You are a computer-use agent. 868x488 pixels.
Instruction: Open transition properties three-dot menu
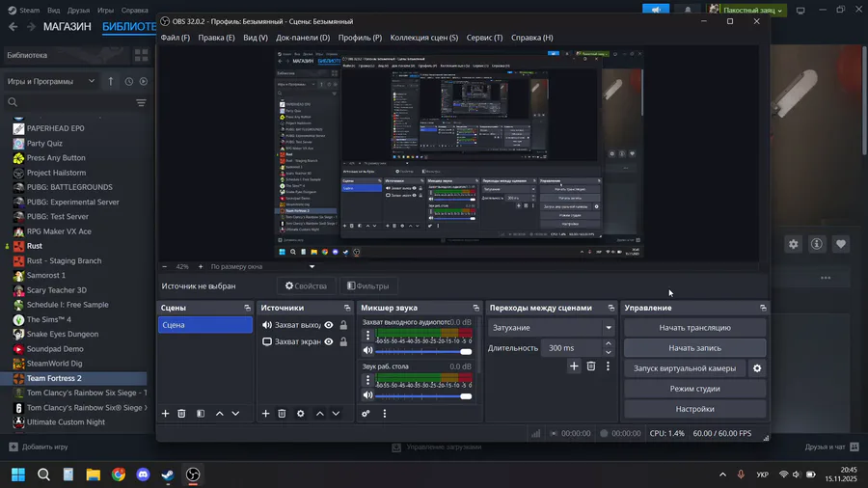(608, 366)
